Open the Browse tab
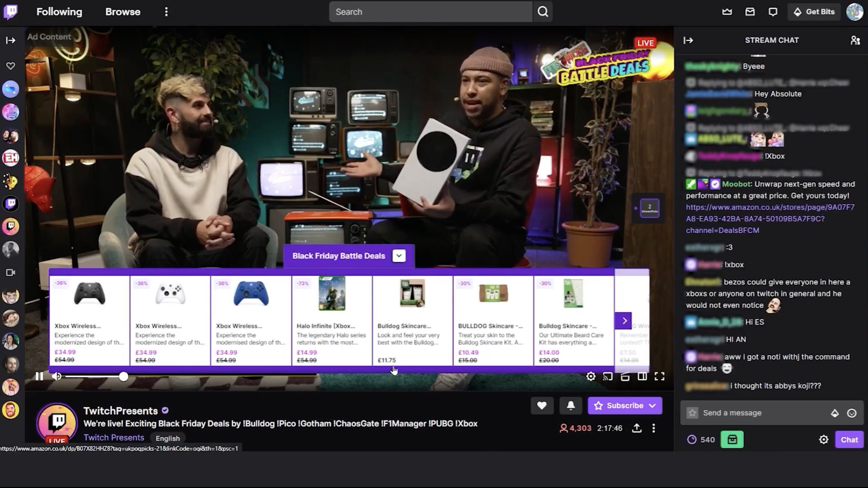 coord(123,12)
